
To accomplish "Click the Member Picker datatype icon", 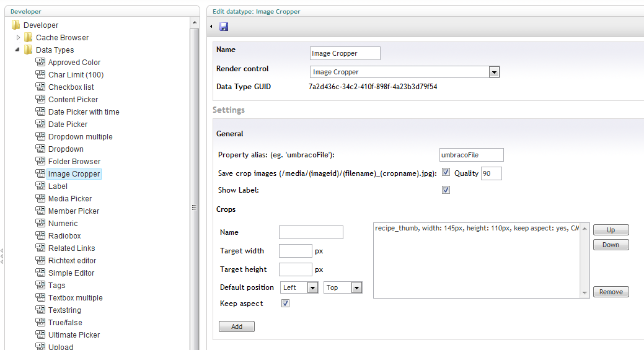I will (x=40, y=211).
